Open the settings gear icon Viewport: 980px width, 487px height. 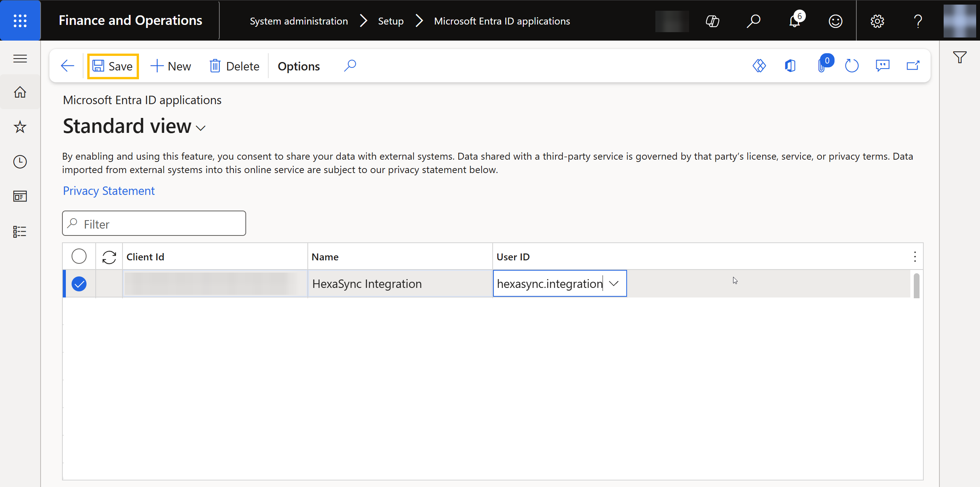[877, 21]
